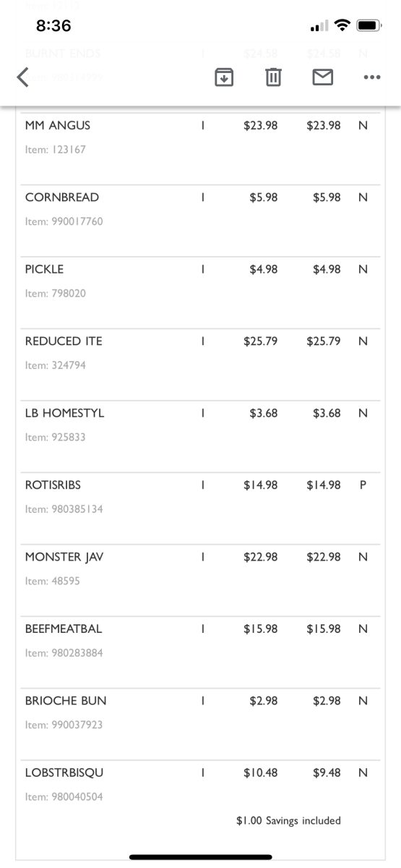Image resolution: width=401 pixels, height=868 pixels.
Task: Mark as unread using the envelope icon
Action: pos(322,77)
